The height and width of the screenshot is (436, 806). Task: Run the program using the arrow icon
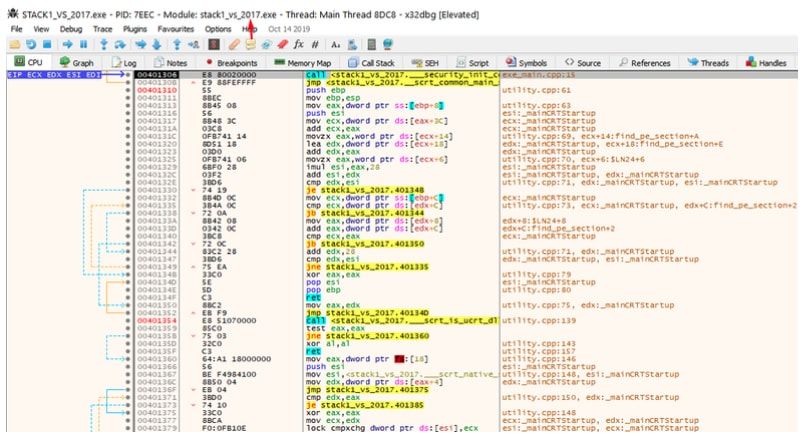(x=67, y=45)
